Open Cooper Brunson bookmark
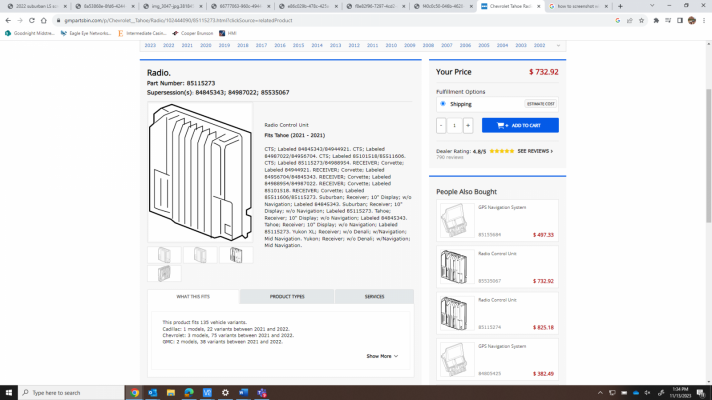Image resolution: width=712 pixels, height=400 pixels. [x=193, y=33]
